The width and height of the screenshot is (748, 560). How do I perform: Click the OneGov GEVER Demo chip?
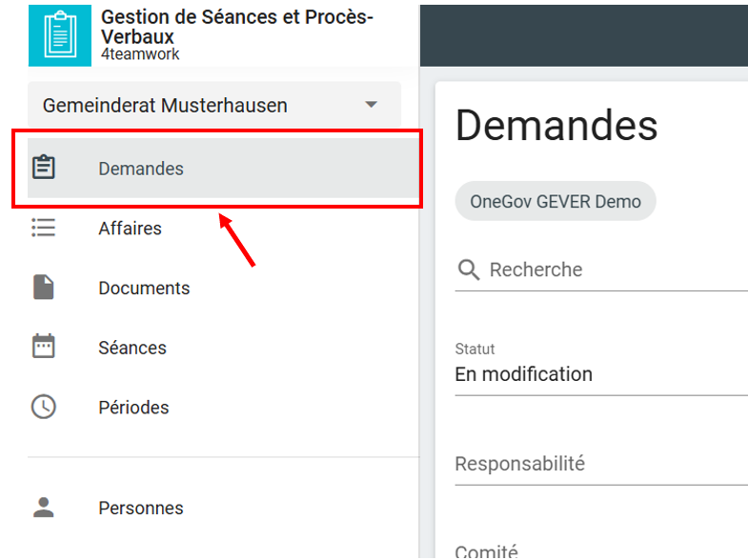coord(556,202)
